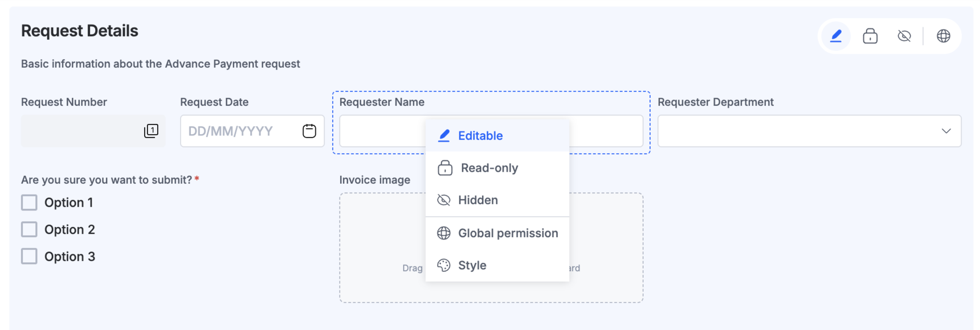980x330 pixels.
Task: Click the Request Number field
Action: pos(80,131)
